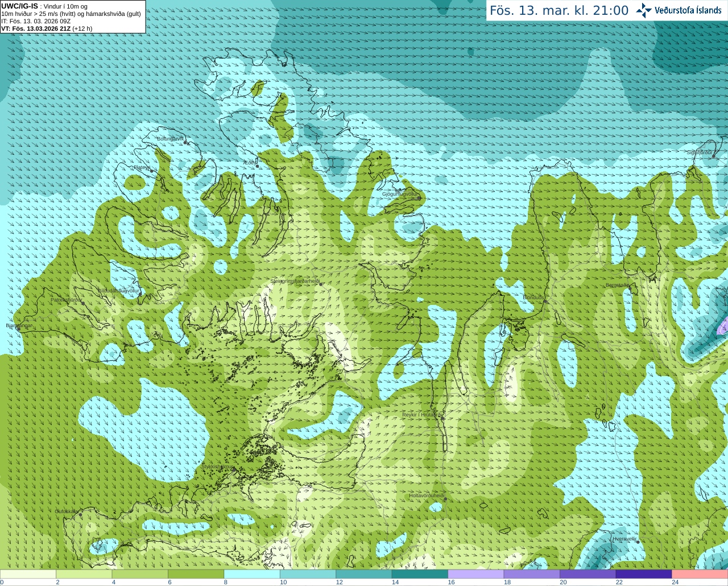728x586 pixels.
Task: Pick the 12–14 m/s teal legend swatch
Action: (364, 574)
